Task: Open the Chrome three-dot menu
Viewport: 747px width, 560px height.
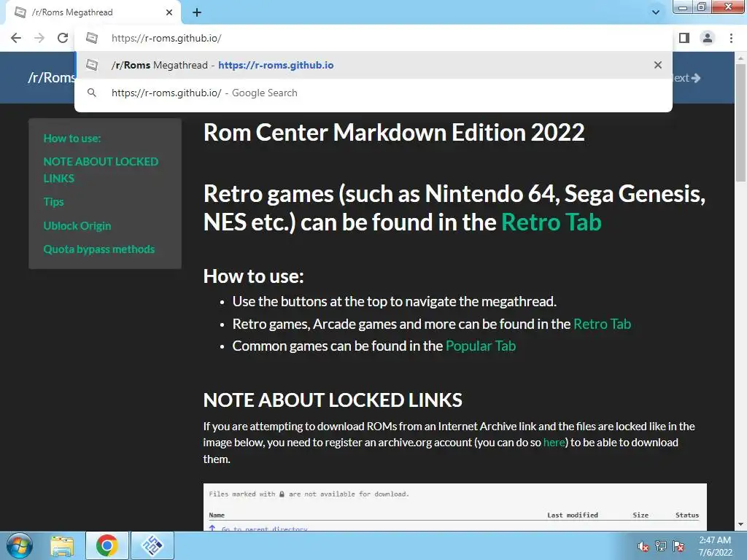Action: tap(731, 38)
